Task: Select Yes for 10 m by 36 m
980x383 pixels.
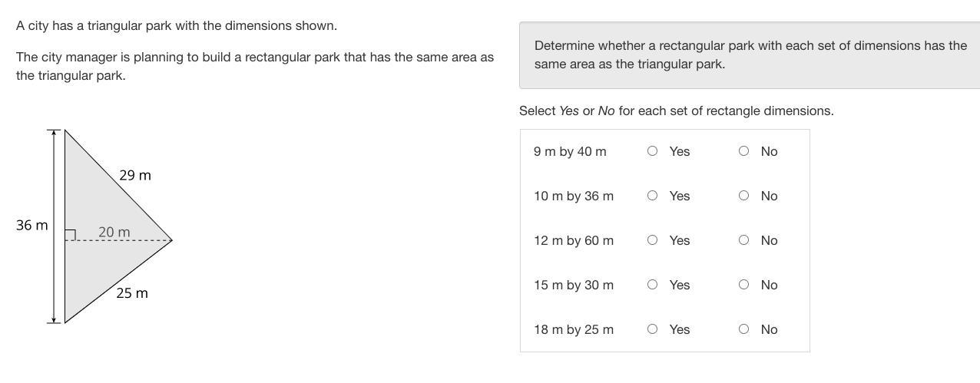Action: (652, 196)
